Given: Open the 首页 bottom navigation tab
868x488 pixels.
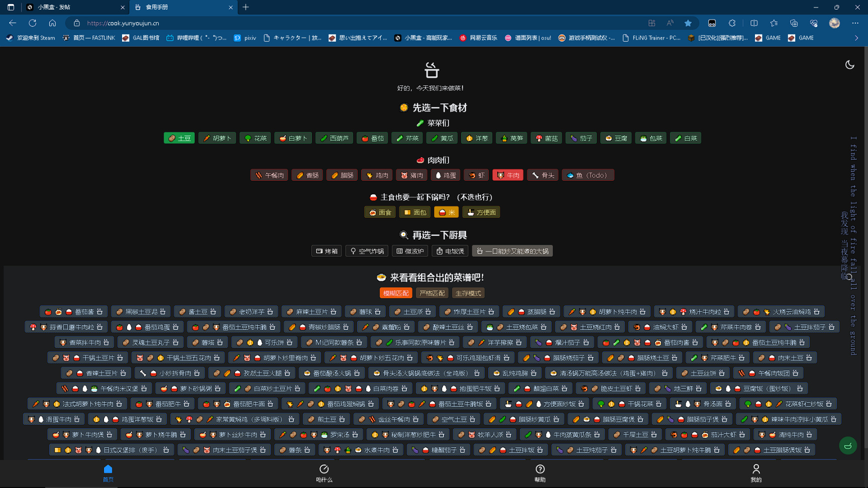Looking at the screenshot, I should pos(108,473).
